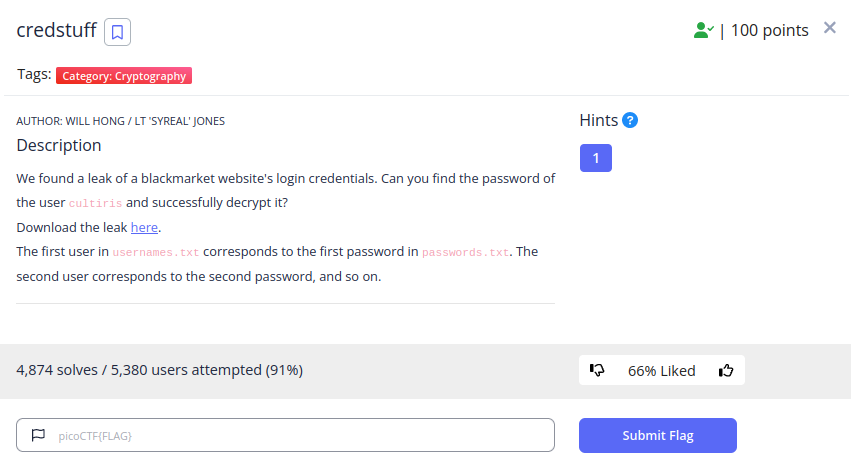Image resolution: width=851 pixels, height=471 pixels.
Task: Click the cultiris username code text
Action: click(96, 203)
